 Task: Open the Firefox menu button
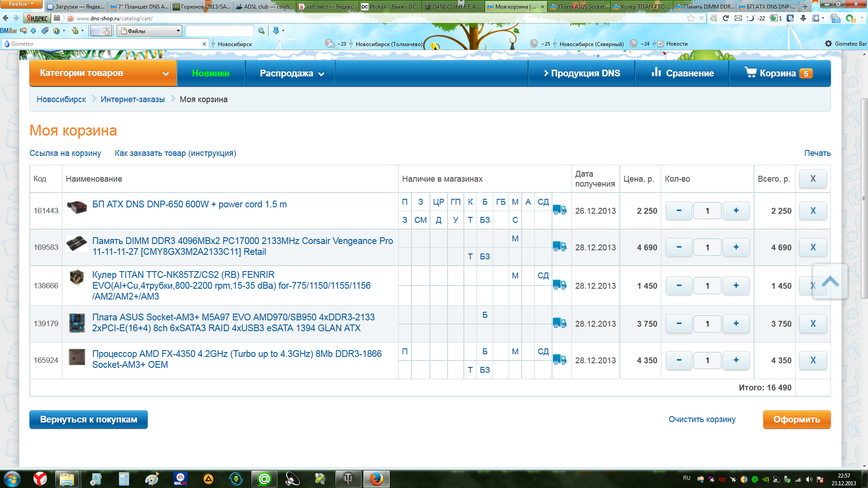click(x=21, y=4)
